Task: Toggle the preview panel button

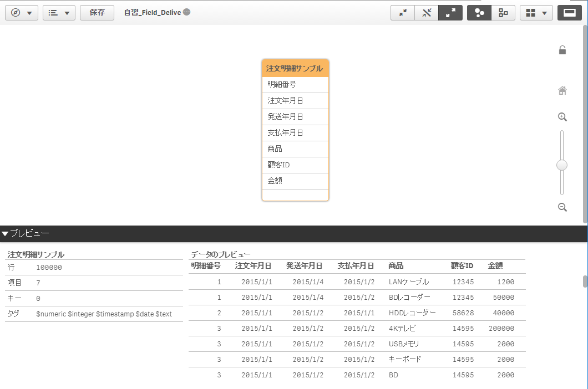Action: (569, 13)
